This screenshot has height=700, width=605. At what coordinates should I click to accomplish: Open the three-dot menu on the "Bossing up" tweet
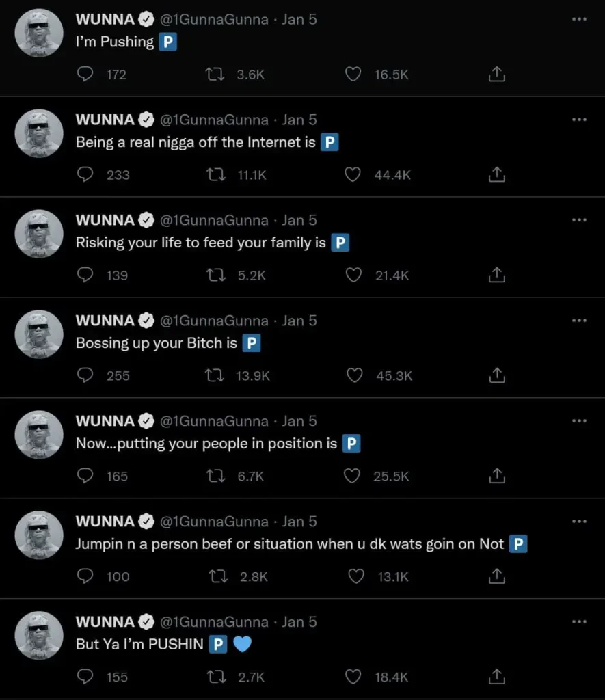[579, 321]
